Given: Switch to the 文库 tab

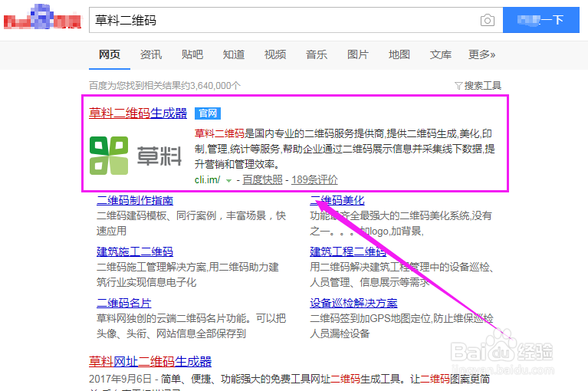Looking at the screenshot, I should coord(440,54).
